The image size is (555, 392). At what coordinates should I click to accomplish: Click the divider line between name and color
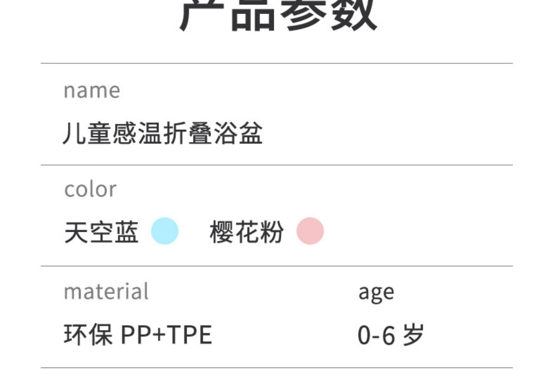277,165
